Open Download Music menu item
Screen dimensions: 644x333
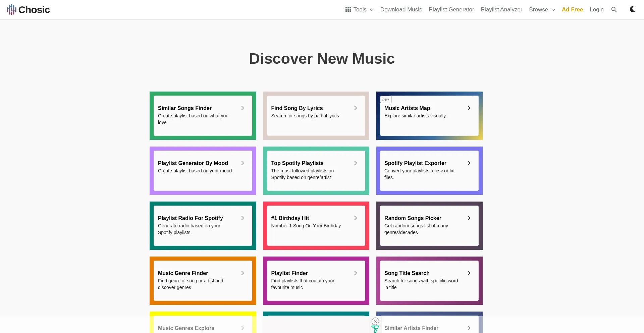pos(401,9)
